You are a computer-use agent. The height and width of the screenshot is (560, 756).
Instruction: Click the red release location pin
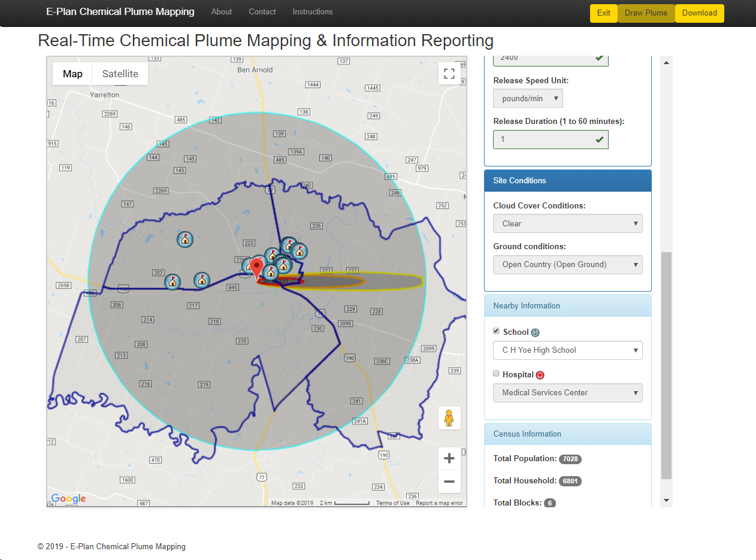coord(257,268)
